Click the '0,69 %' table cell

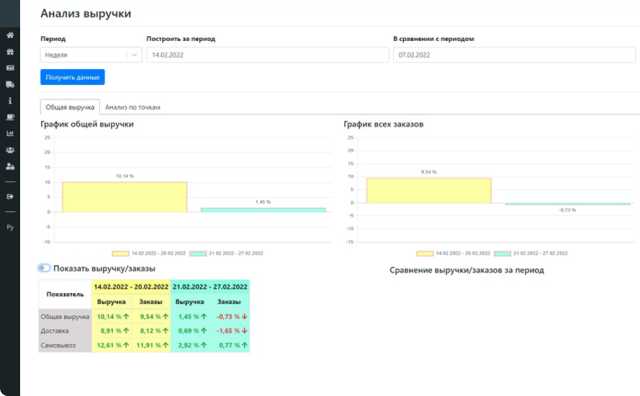point(191,331)
